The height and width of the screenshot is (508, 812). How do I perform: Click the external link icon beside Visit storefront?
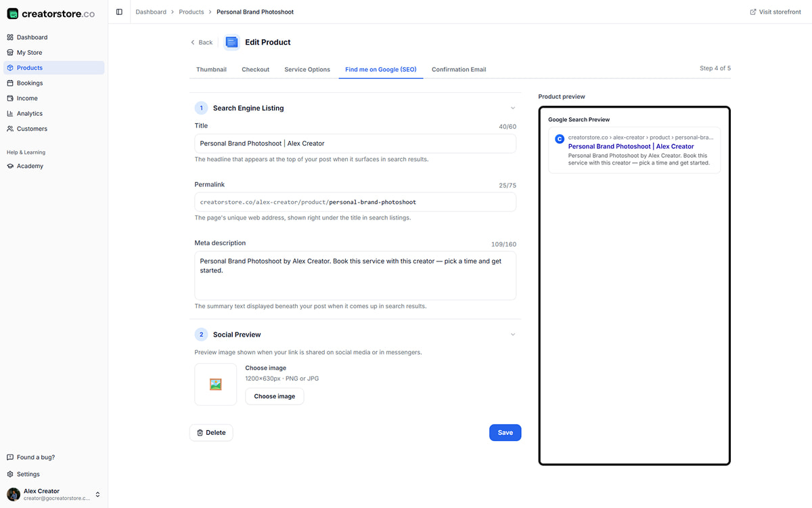753,12
